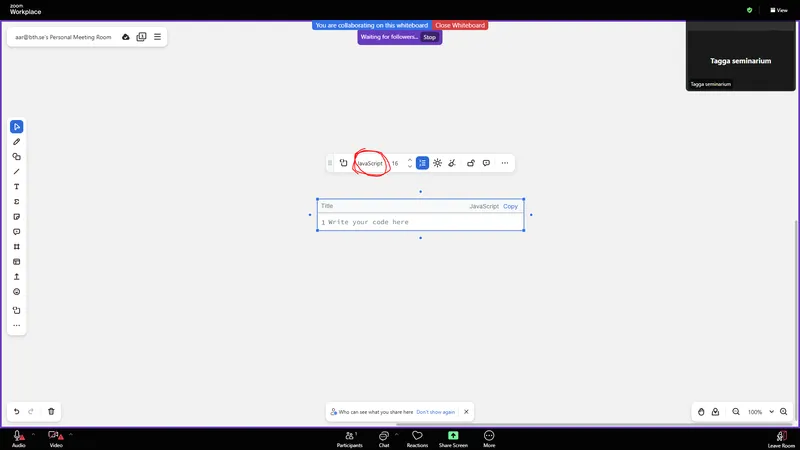800x450 pixels.
Task: Click the font size stepper arrows
Action: click(x=409, y=163)
